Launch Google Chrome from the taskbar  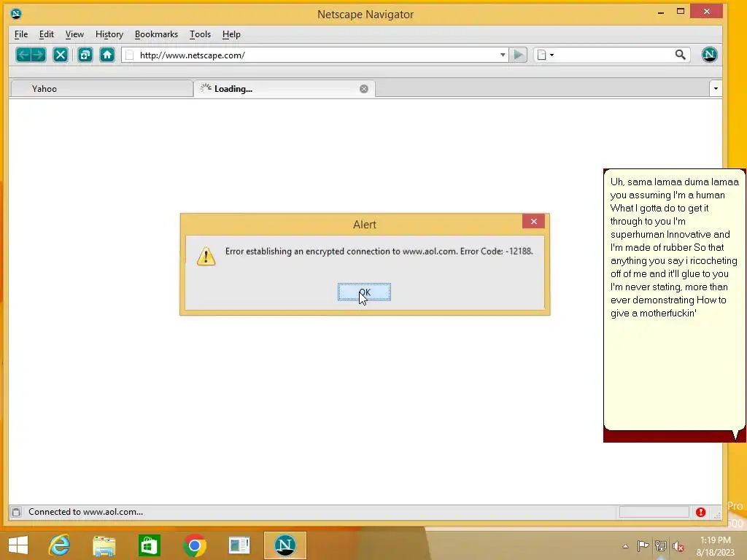click(194, 545)
